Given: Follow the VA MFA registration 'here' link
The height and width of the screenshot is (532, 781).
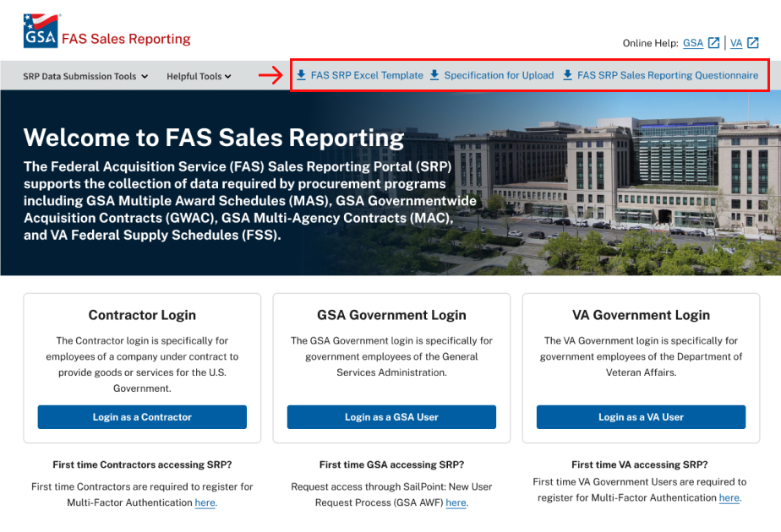Looking at the screenshot, I should [x=729, y=497].
